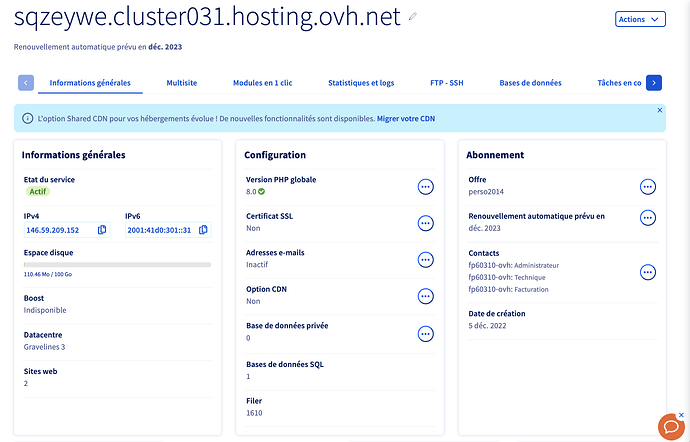Show more tabs with the right arrow
The height and width of the screenshot is (442, 690).
click(x=654, y=83)
